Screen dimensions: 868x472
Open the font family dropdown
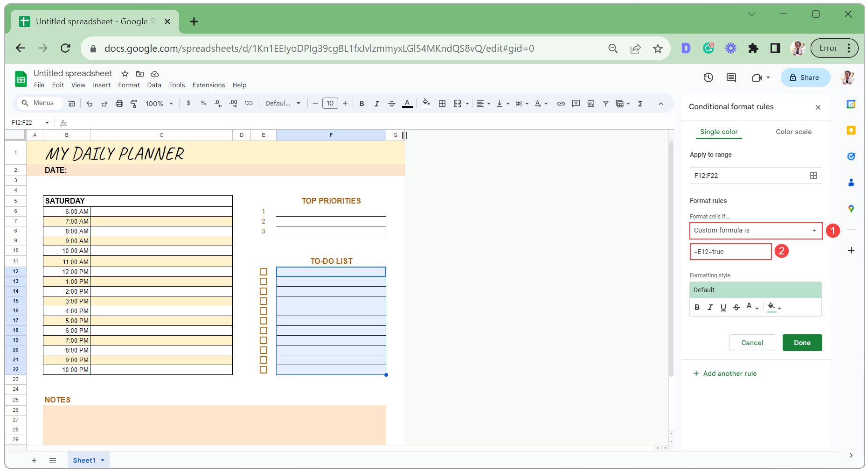click(x=282, y=103)
